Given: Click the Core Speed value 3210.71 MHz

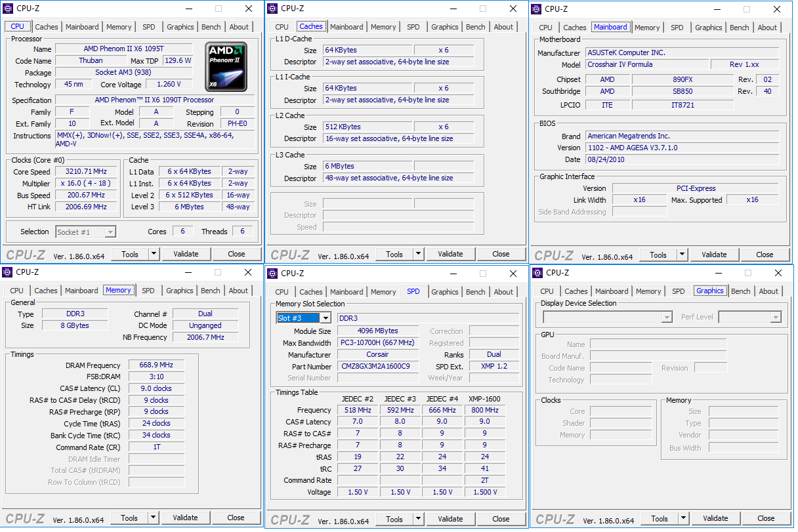Looking at the screenshot, I should click(x=85, y=171).
